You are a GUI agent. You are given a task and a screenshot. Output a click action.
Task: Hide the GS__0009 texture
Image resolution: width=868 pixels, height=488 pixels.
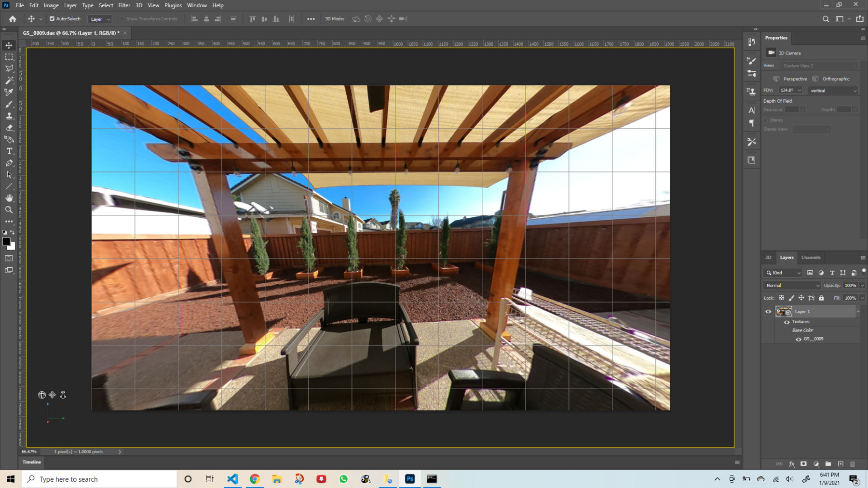tap(799, 339)
